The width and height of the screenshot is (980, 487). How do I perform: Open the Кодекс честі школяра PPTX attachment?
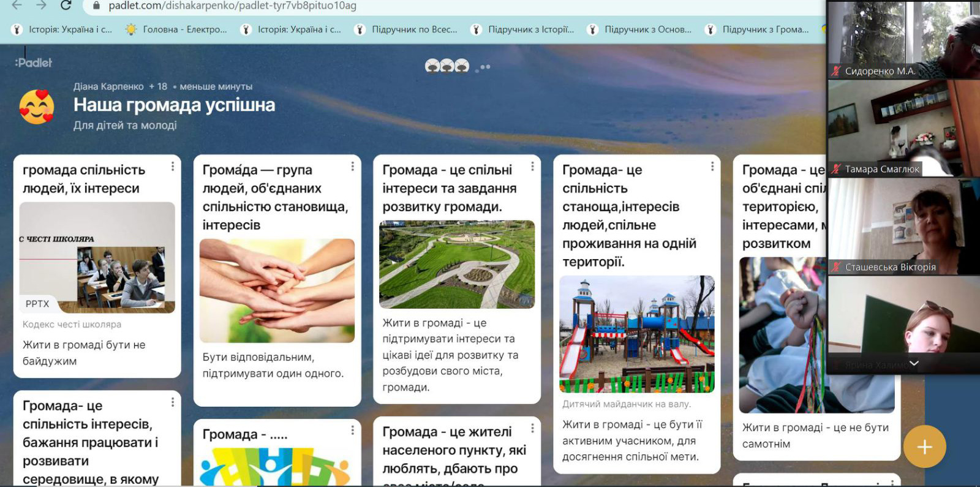click(97, 258)
